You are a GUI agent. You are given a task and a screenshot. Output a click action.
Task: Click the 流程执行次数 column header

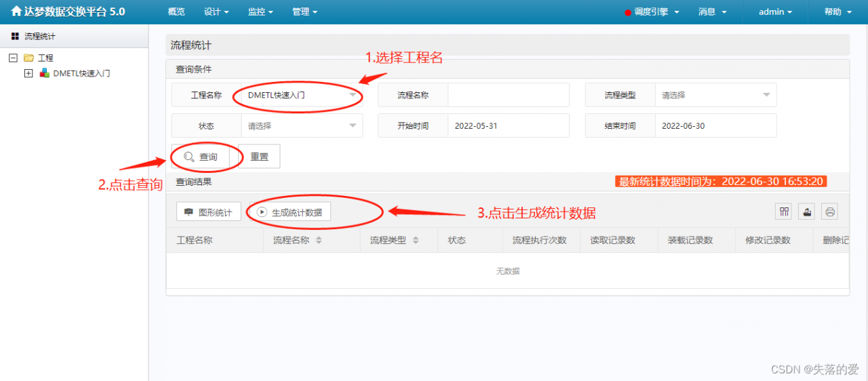click(x=539, y=240)
